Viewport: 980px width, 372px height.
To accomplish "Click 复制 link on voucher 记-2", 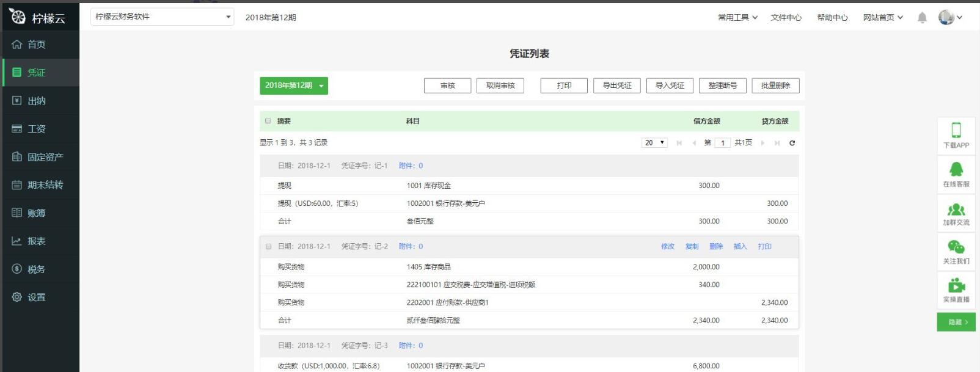I will [692, 247].
